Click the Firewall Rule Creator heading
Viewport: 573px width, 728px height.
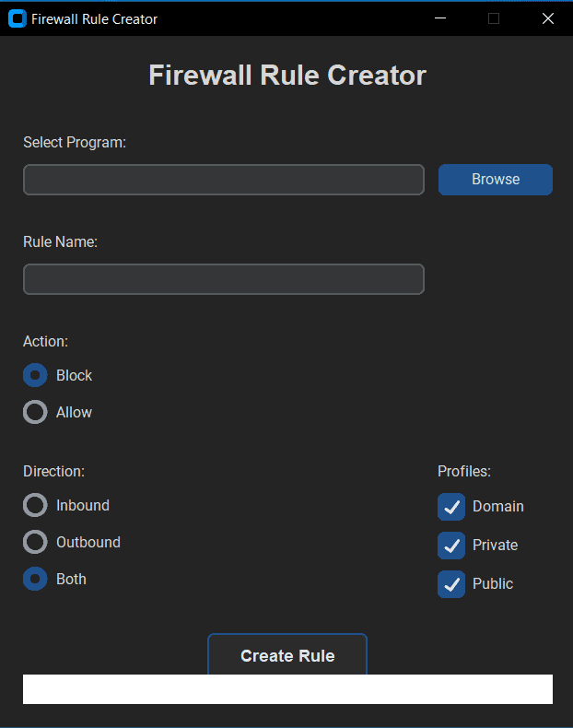pyautogui.click(x=287, y=76)
